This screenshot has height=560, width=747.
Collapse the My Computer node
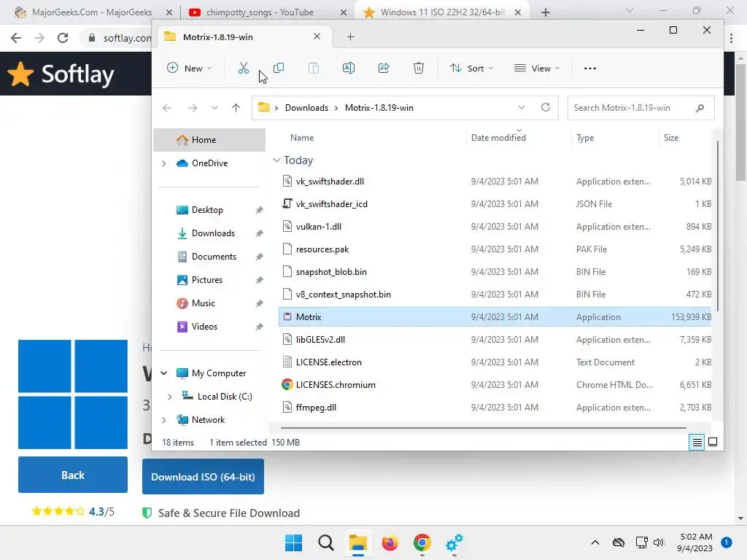[x=164, y=373]
